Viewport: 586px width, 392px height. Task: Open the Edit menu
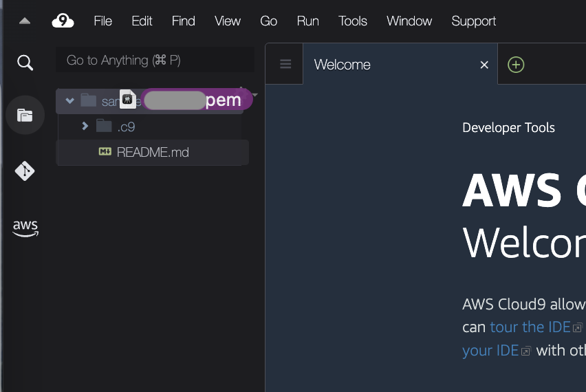142,21
